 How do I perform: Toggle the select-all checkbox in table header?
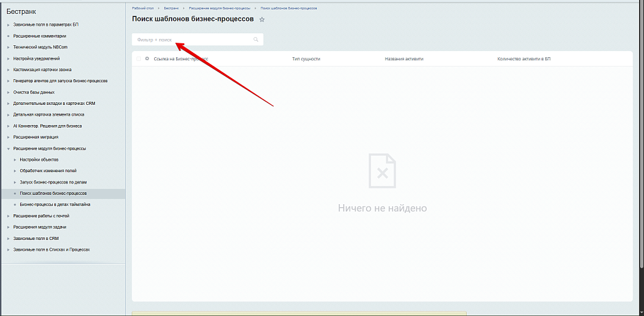(138, 58)
